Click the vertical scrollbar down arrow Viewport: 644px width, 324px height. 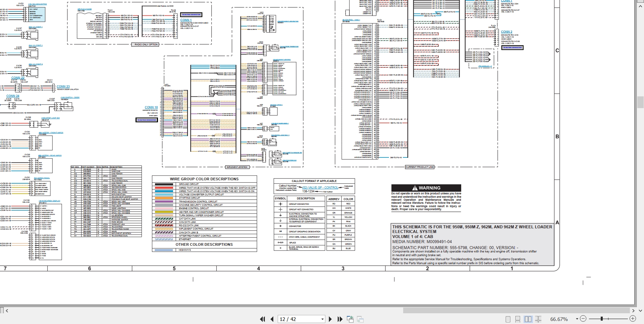point(640,311)
